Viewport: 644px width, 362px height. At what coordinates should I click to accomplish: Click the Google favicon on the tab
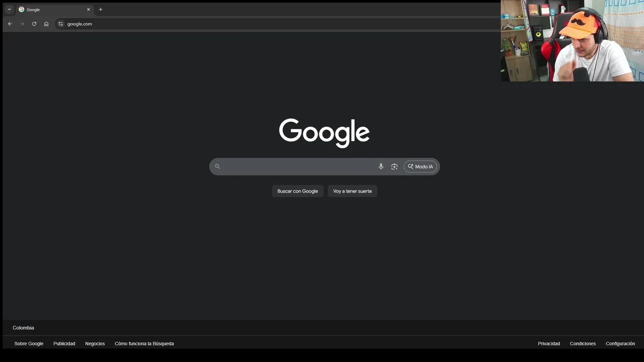tap(21, 10)
